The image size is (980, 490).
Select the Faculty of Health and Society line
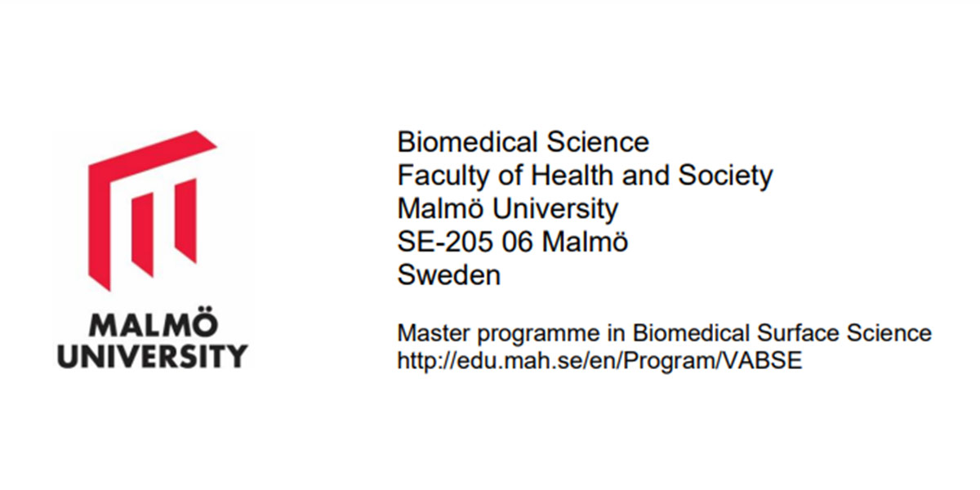click(x=585, y=176)
